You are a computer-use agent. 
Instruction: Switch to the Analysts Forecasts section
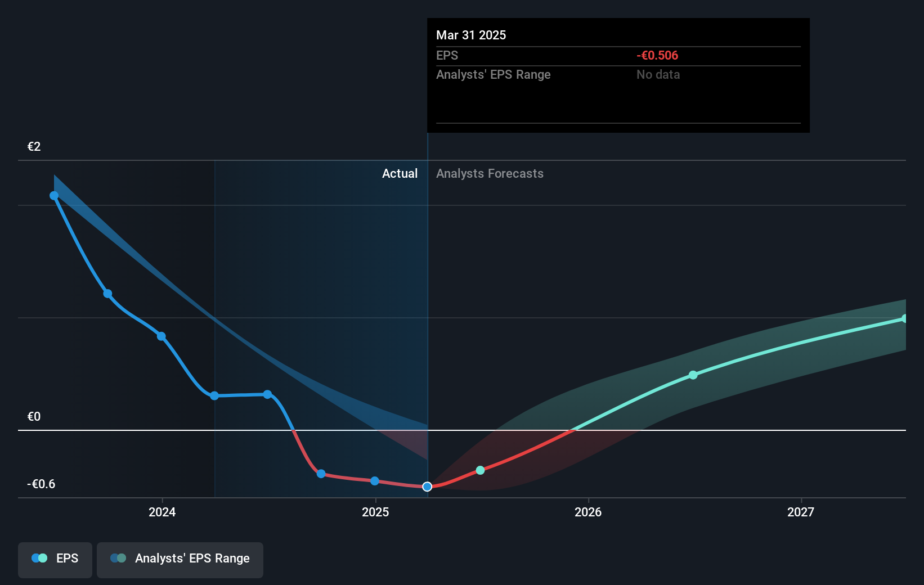tap(490, 173)
